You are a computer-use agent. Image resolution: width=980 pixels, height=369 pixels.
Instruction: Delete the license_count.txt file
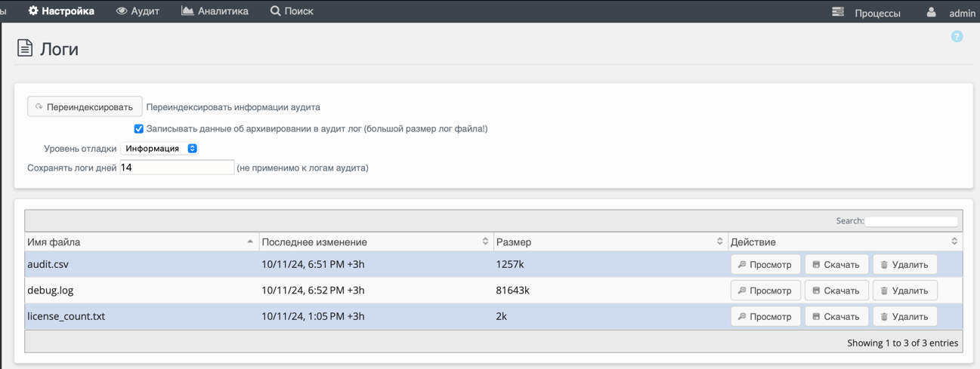904,317
